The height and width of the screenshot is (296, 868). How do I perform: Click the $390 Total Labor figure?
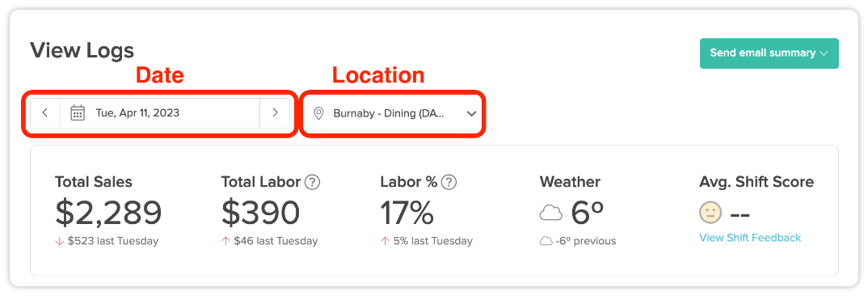tap(261, 213)
